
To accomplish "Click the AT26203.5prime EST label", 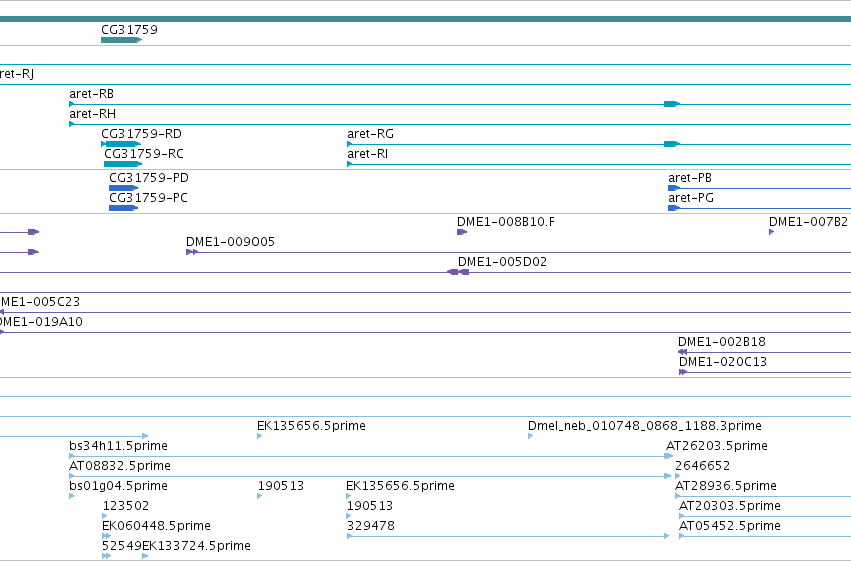I will click(717, 446).
